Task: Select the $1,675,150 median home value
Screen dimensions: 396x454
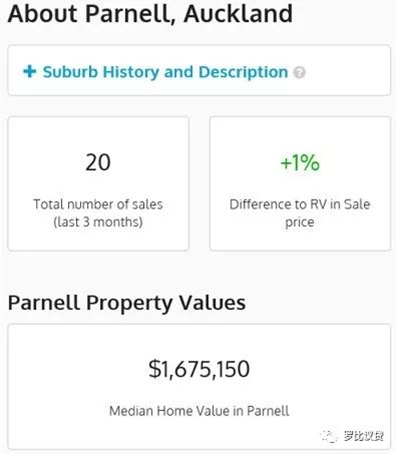Action: click(x=199, y=369)
